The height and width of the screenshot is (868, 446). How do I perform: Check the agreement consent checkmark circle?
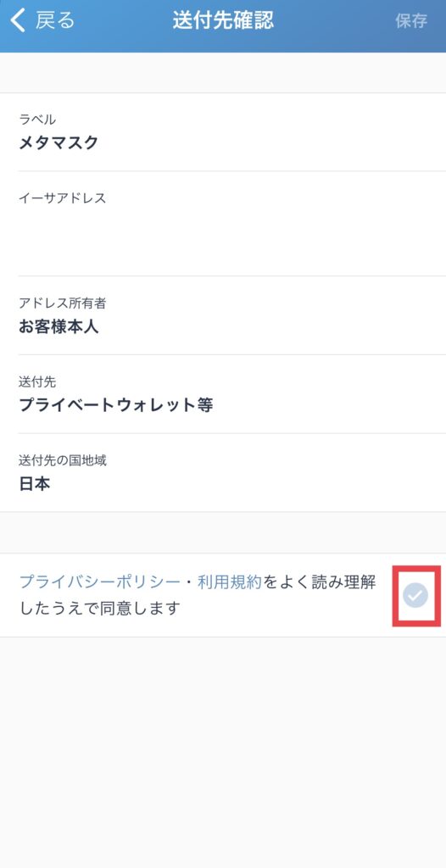(415, 596)
